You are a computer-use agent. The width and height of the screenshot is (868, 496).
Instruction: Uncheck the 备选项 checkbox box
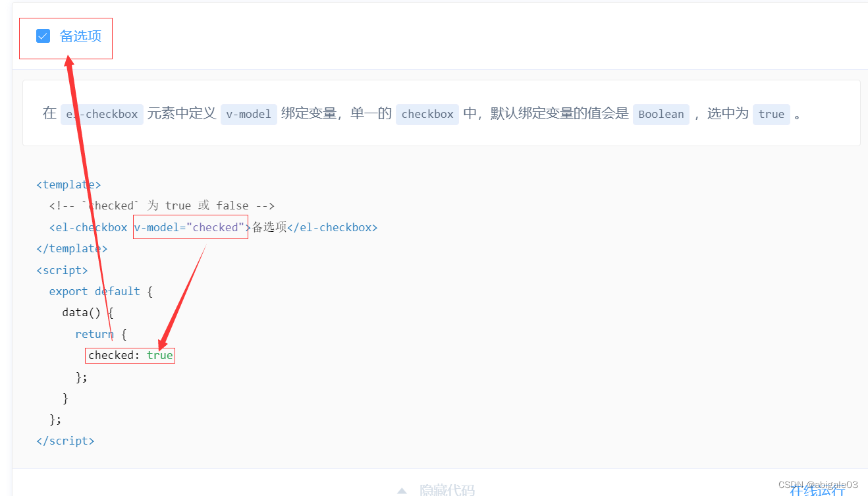pyautogui.click(x=43, y=36)
